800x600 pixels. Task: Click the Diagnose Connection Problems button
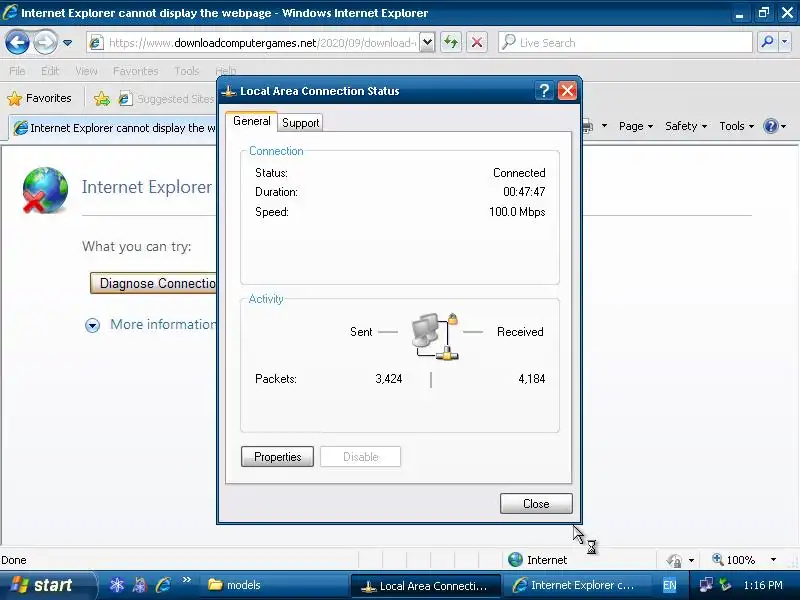pyautogui.click(x=154, y=283)
